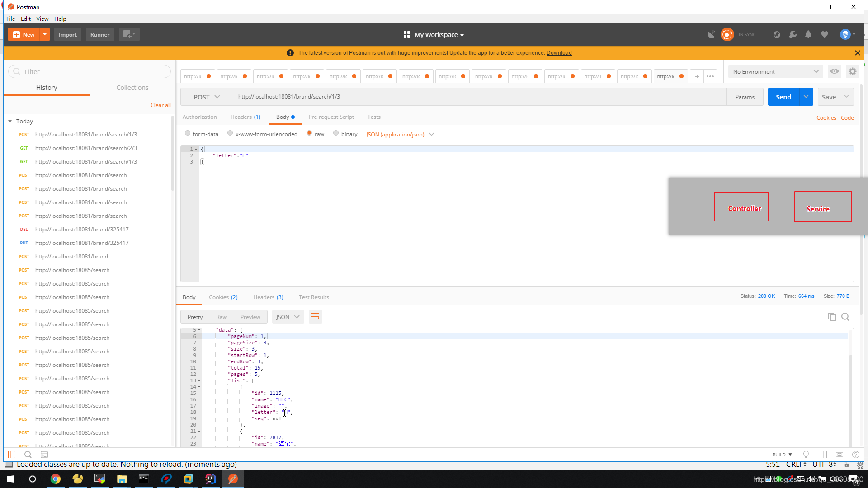868x488 pixels.
Task: Open the browse network globe icon
Action: point(777,34)
